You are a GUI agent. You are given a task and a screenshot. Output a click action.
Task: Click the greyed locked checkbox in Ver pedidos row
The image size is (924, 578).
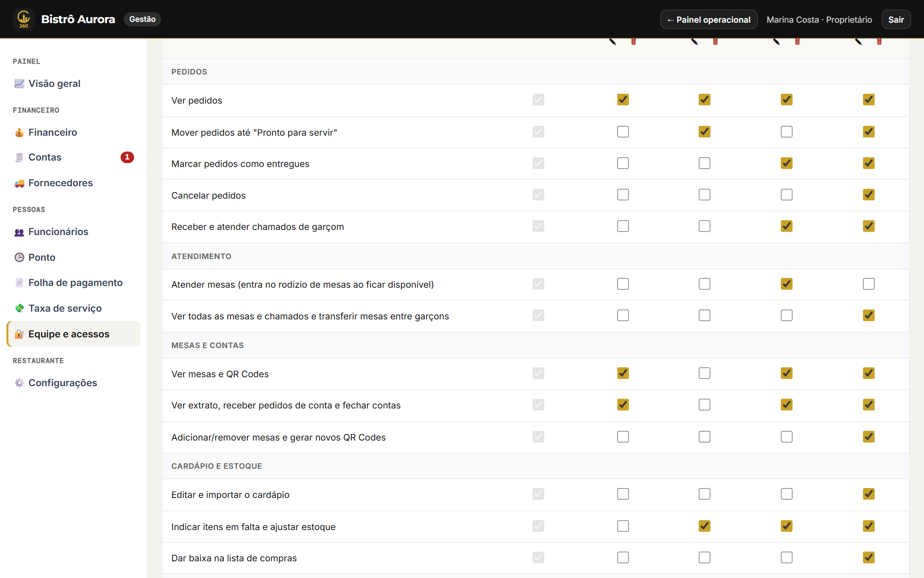click(x=538, y=100)
